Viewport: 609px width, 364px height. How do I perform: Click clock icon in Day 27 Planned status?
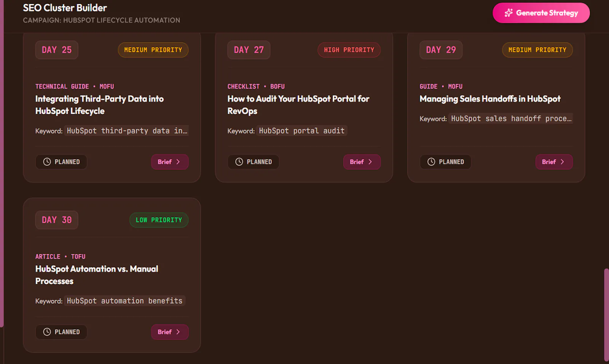(x=239, y=162)
